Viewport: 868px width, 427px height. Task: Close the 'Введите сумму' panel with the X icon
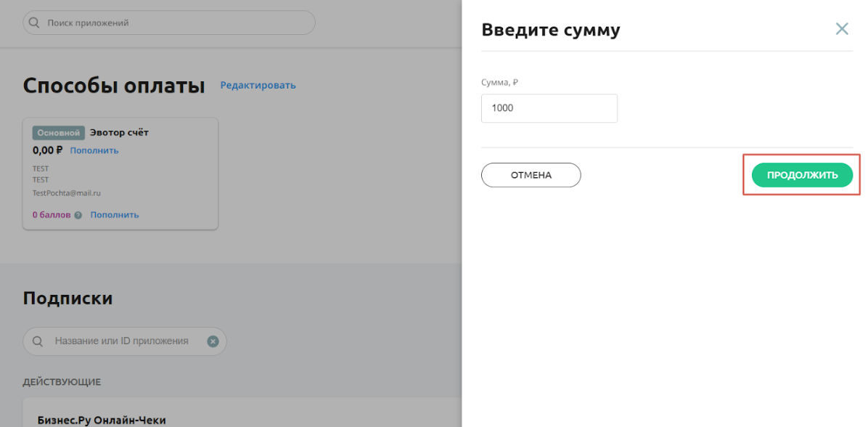pyautogui.click(x=841, y=29)
